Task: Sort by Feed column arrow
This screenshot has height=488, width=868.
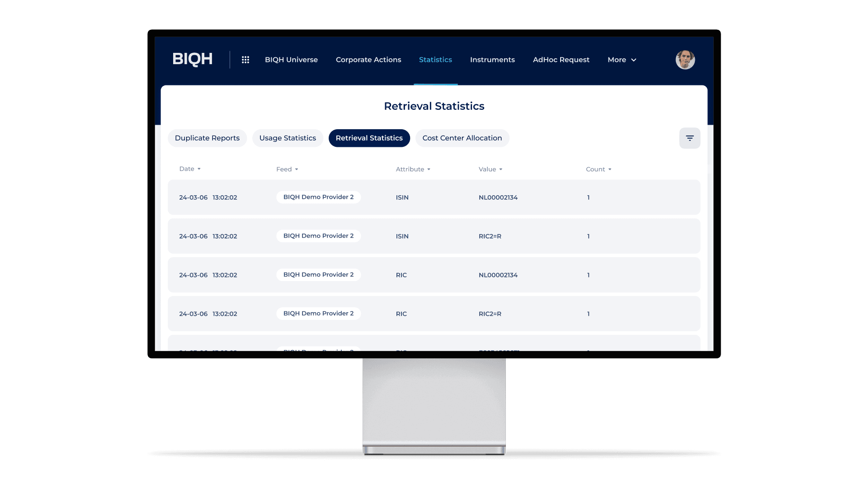Action: click(297, 169)
